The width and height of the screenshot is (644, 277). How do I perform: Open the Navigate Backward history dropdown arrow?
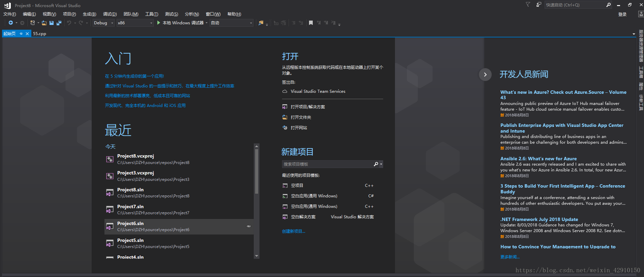point(17,23)
